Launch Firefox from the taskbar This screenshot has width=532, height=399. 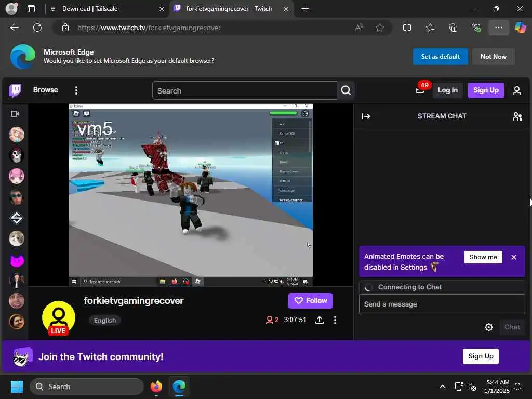tap(156, 387)
